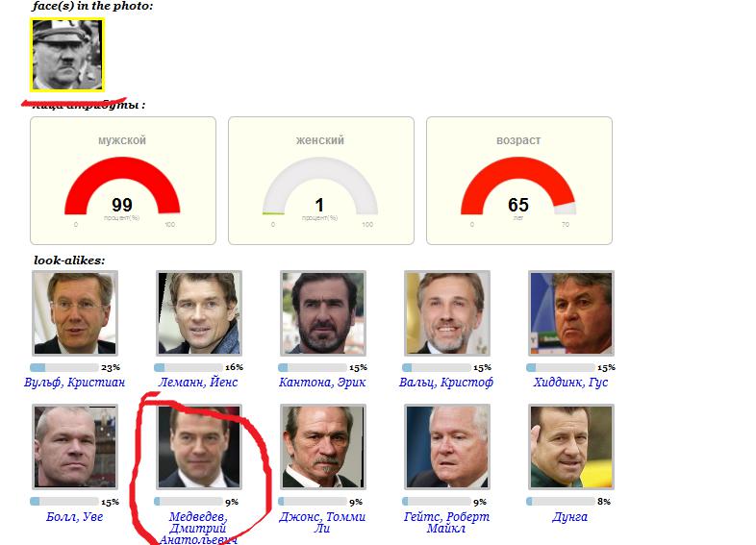Open the Болл, Уве link
756x545 pixels.
[74, 516]
